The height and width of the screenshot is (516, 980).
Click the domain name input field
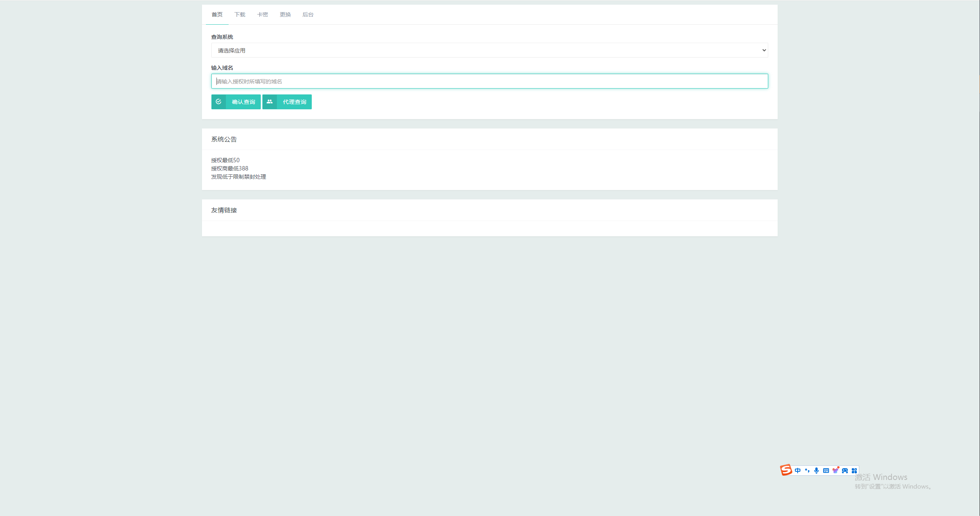tap(489, 81)
